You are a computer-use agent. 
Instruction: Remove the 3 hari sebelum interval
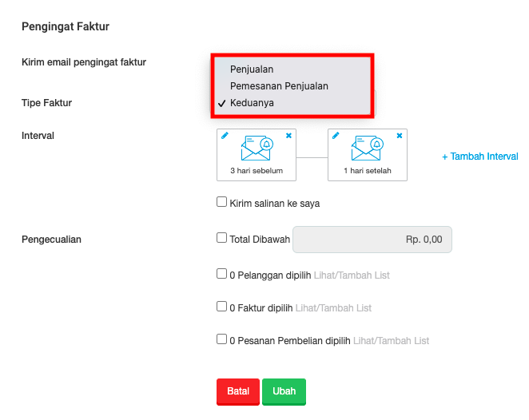[288, 136]
